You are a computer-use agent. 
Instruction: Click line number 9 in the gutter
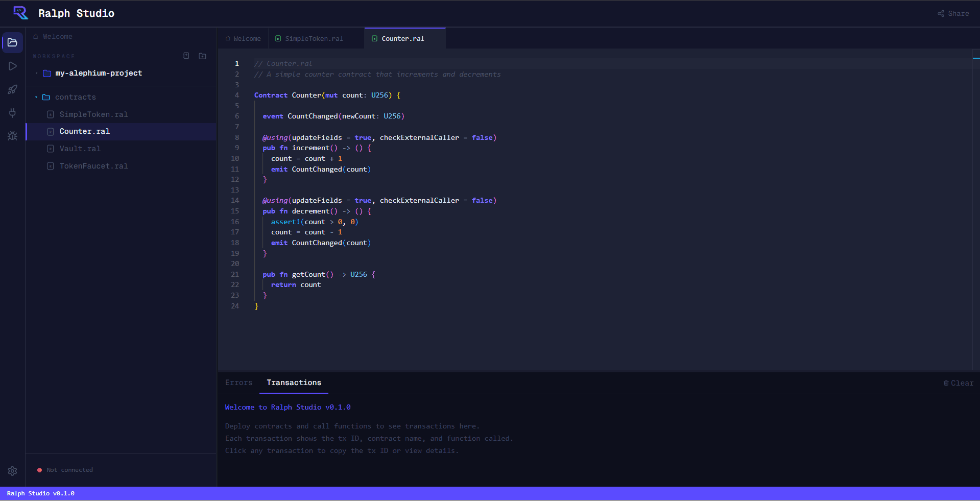(236, 148)
